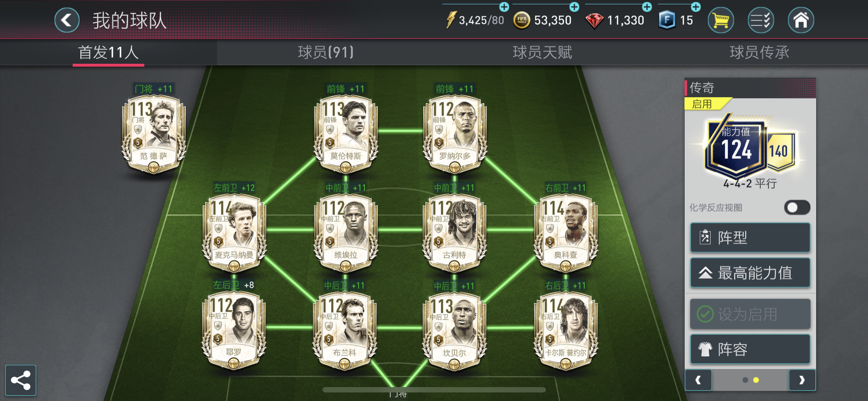Screen dimensions: 868x401
Task: Select the first lineup page dot
Action: pos(745,380)
